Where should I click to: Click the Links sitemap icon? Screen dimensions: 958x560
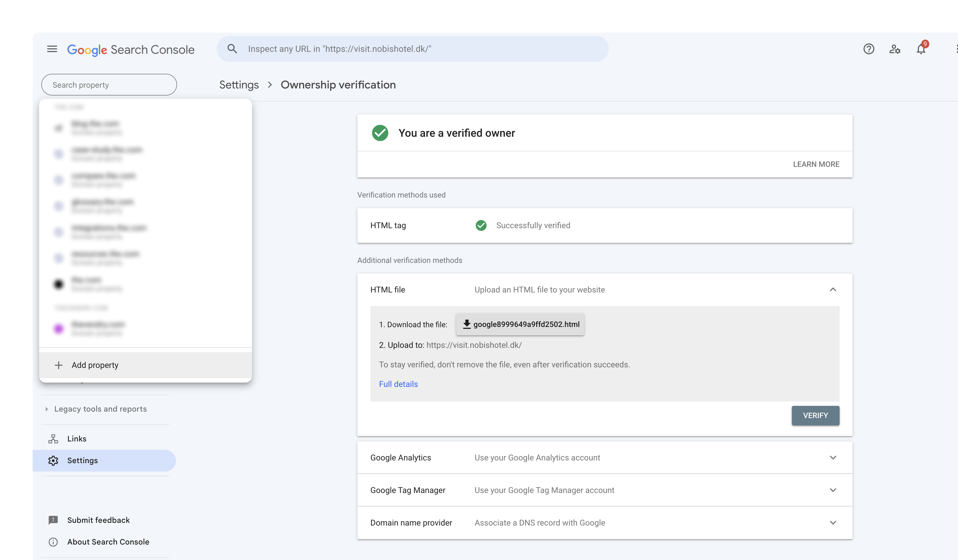pos(53,439)
